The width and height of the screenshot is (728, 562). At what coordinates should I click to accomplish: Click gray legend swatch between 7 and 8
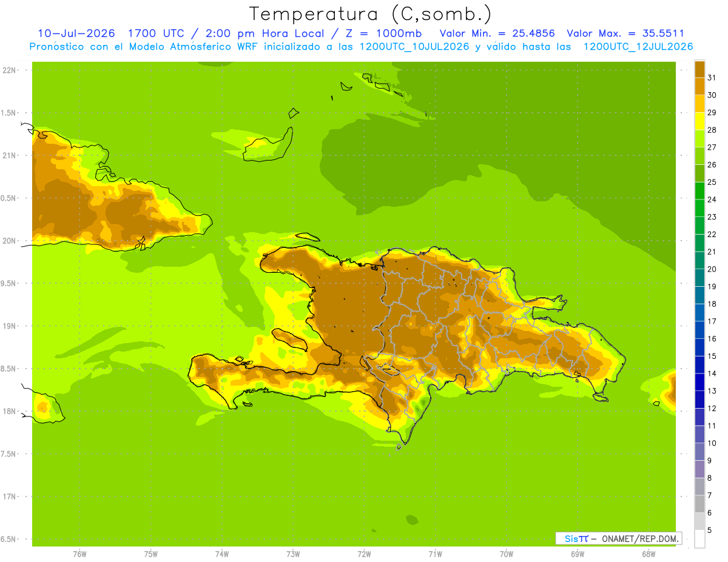click(699, 486)
